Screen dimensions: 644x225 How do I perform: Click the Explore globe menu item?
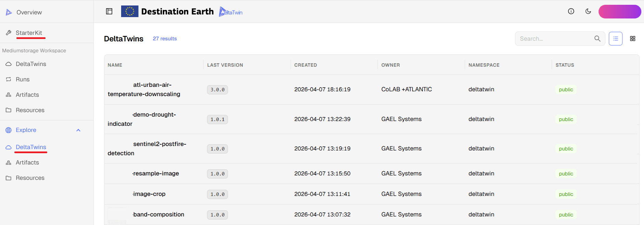point(26,130)
